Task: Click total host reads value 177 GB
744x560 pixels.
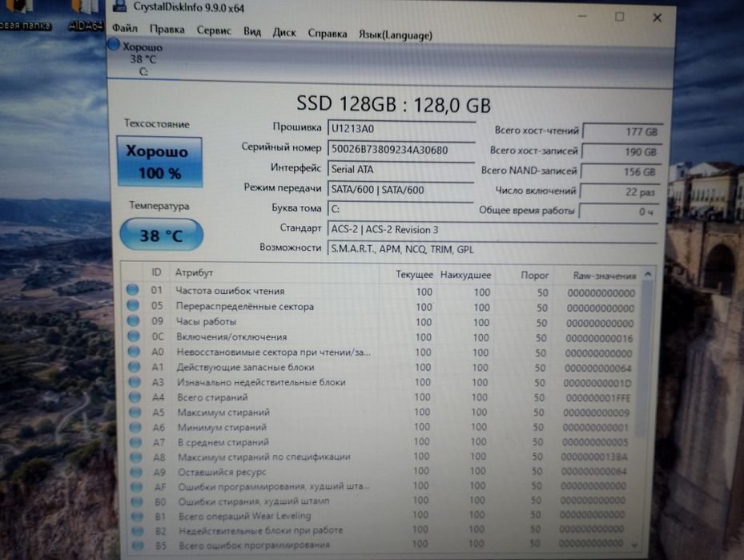Action: (622, 131)
